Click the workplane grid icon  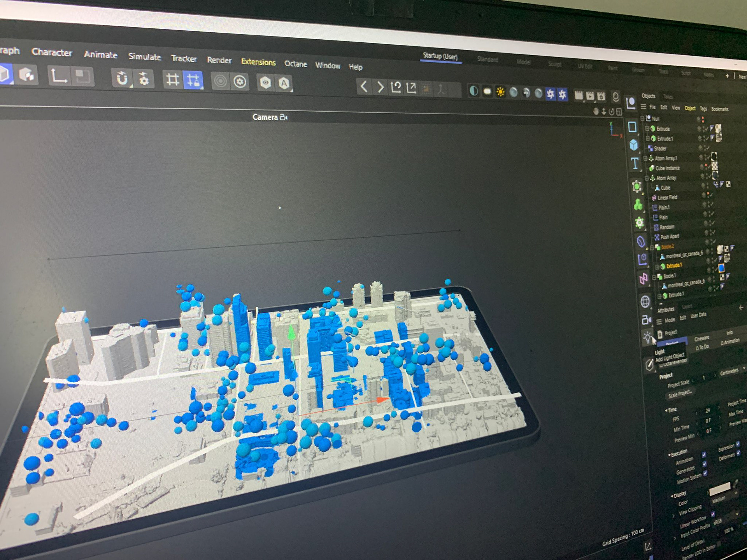click(172, 80)
